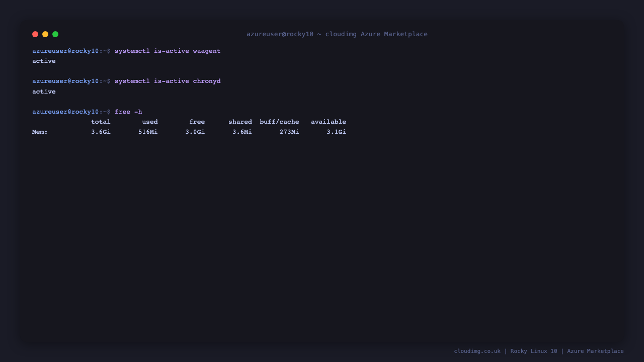Click the 3.1Gi available memory value

[x=336, y=132]
